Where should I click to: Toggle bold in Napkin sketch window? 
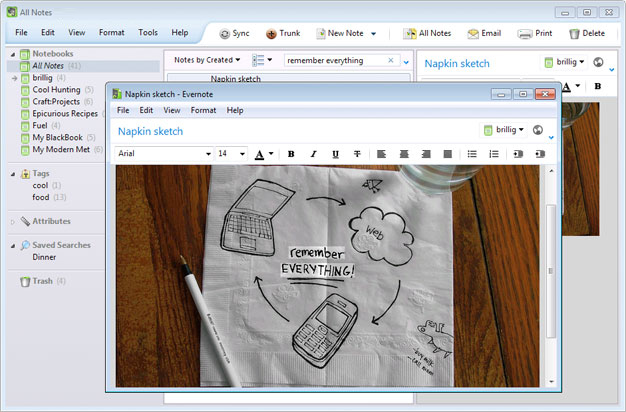(291, 154)
